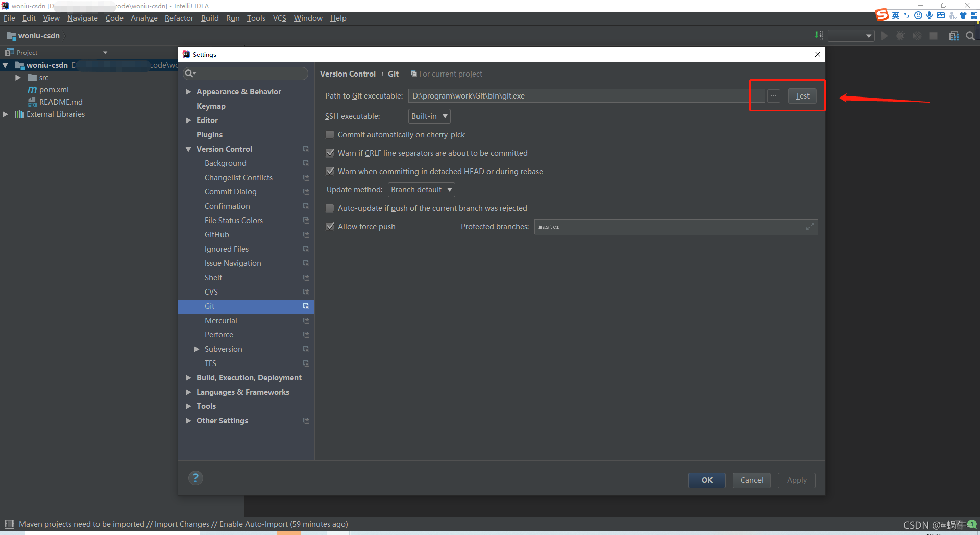Click project-level icon beside Other Settings
980x535 pixels.
point(306,421)
